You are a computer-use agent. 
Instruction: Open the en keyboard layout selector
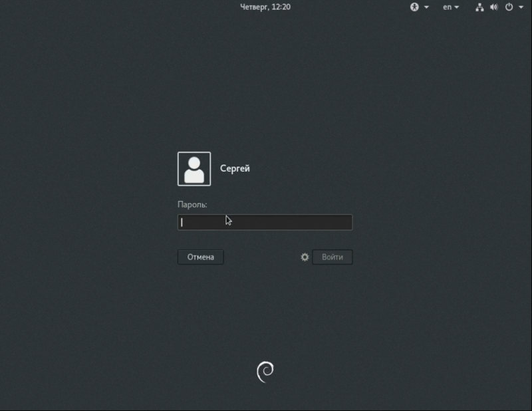tap(451, 7)
